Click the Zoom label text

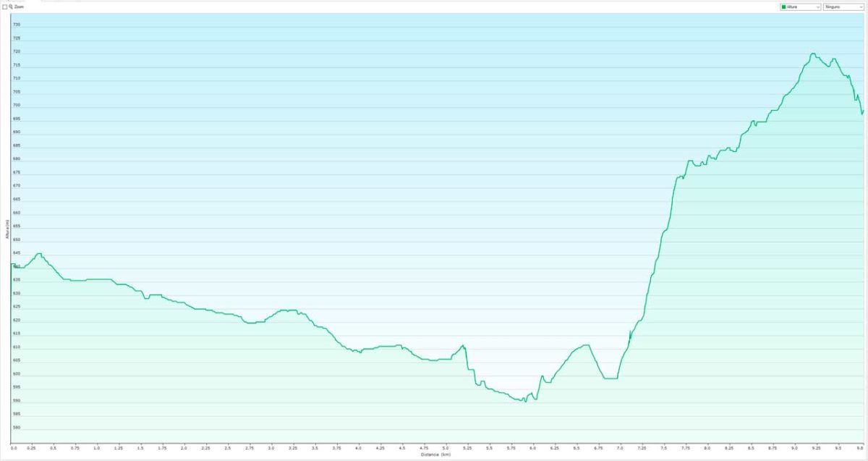pos(20,7)
